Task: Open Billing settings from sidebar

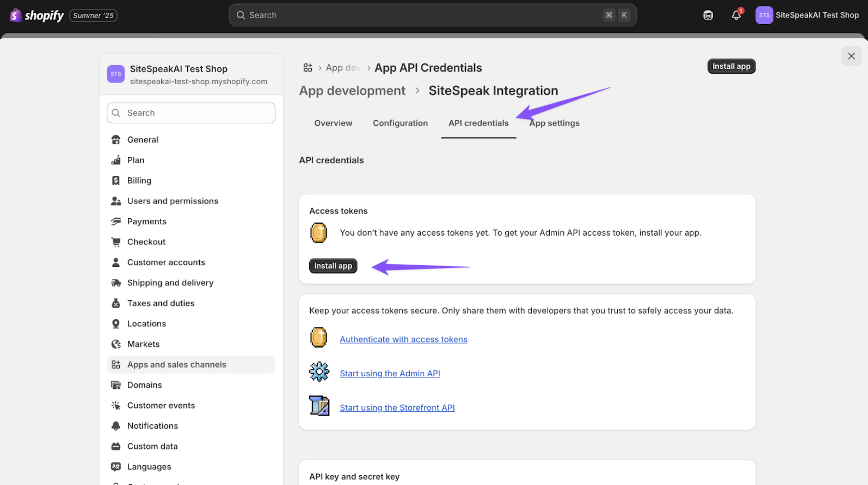Action: tap(139, 180)
